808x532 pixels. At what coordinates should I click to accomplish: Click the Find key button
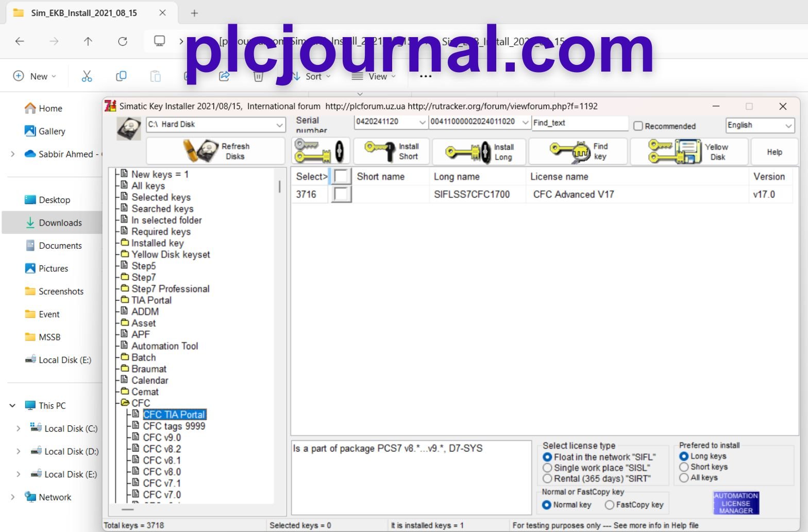578,151
